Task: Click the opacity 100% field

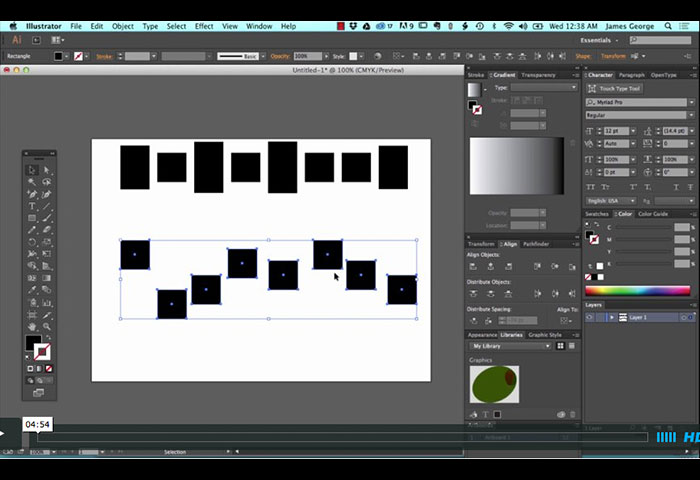Action: coord(308,56)
